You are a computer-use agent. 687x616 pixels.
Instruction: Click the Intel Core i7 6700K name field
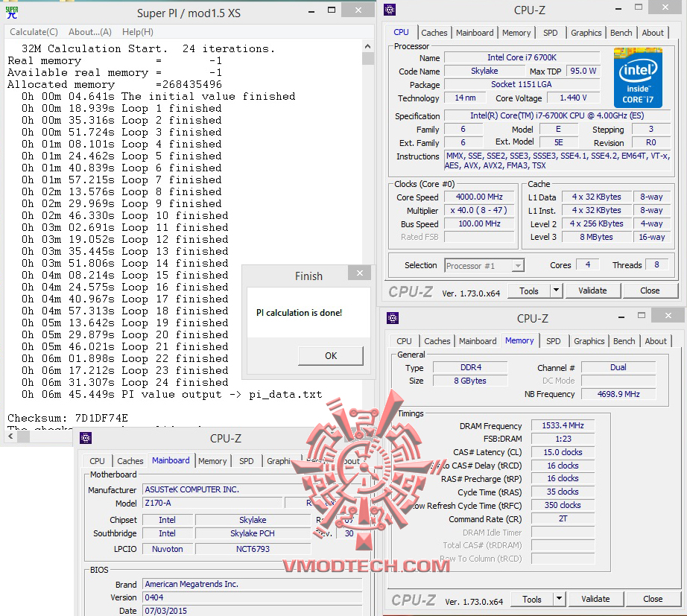tap(522, 57)
